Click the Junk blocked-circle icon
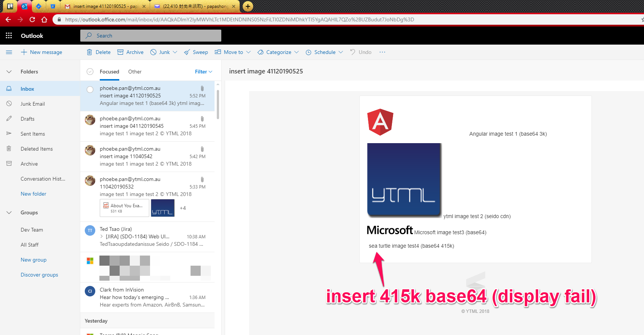644x335 pixels. (x=153, y=52)
